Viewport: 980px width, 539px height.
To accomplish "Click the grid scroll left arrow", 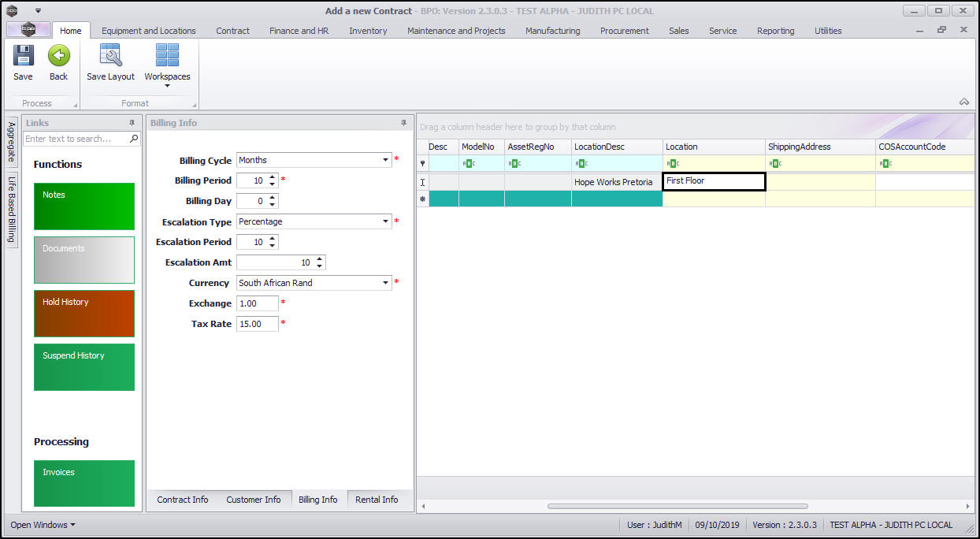I will click(423, 506).
